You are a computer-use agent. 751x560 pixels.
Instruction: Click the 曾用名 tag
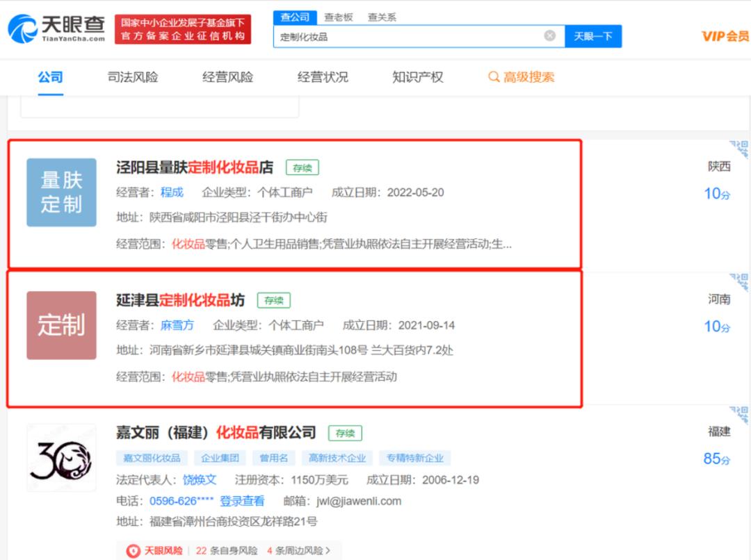pyautogui.click(x=274, y=458)
